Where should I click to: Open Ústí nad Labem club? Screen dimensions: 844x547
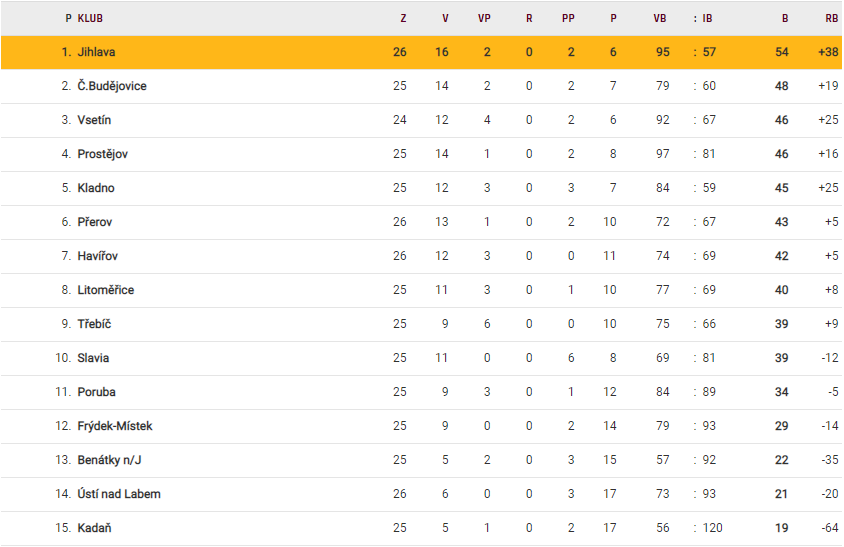click(119, 494)
